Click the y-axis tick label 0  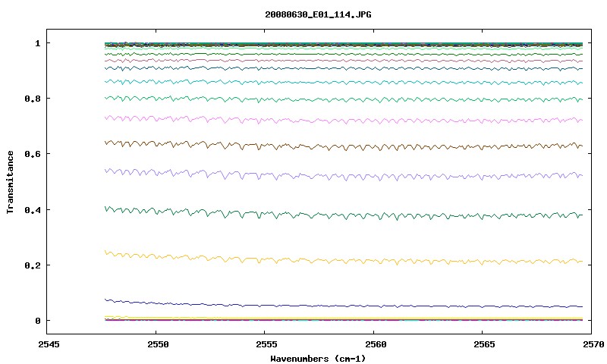(x=37, y=321)
